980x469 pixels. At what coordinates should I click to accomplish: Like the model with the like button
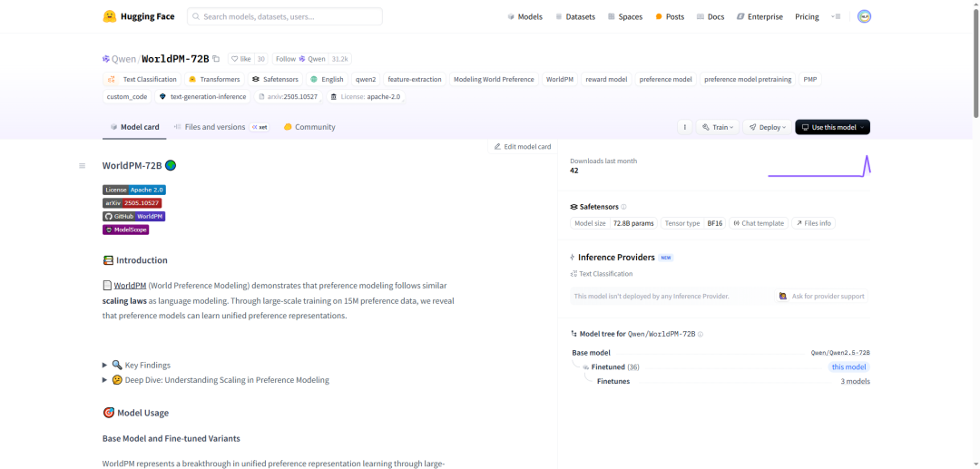point(240,59)
